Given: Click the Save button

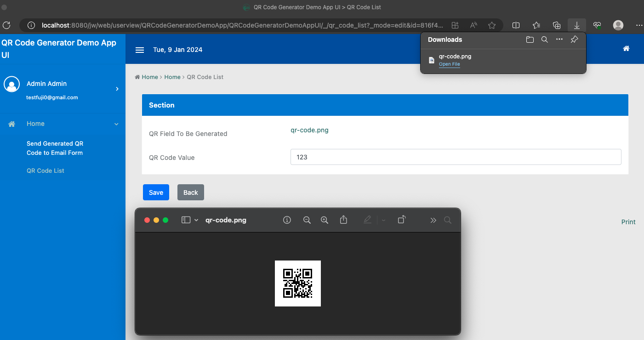Looking at the screenshot, I should click(156, 193).
